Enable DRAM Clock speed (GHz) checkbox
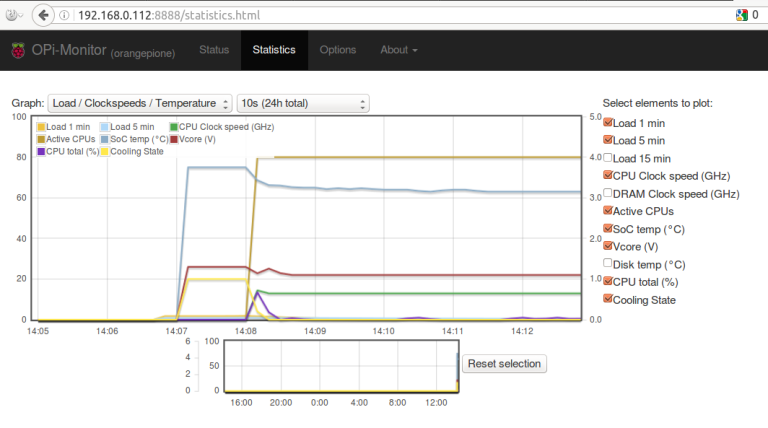The image size is (768, 428). coord(608,193)
